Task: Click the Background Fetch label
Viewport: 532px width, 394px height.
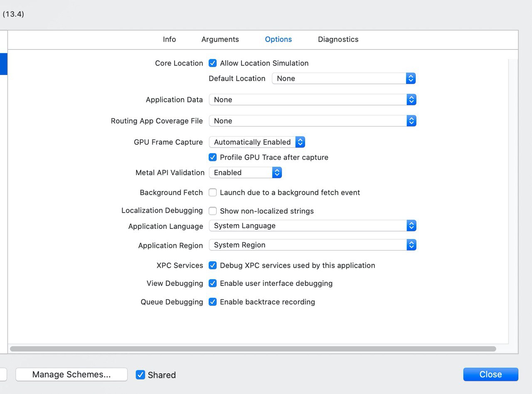Action: [x=171, y=193]
